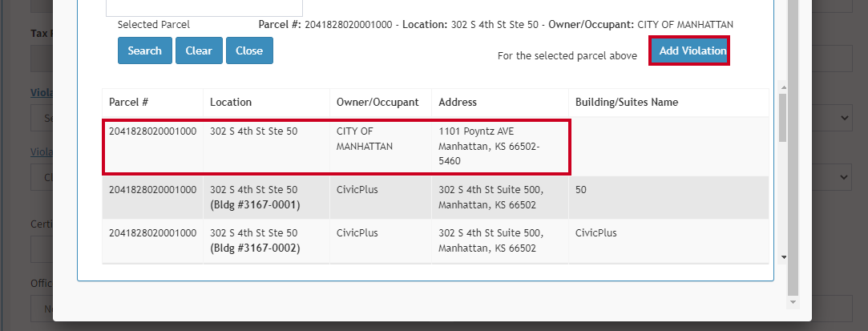Image resolution: width=868 pixels, height=331 pixels.
Task: Click the Location column header
Action: [x=266, y=103]
